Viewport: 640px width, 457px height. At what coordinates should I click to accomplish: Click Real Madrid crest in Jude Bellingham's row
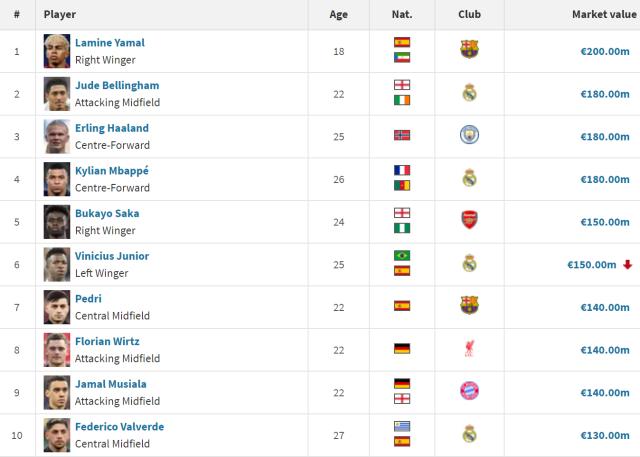click(x=469, y=93)
